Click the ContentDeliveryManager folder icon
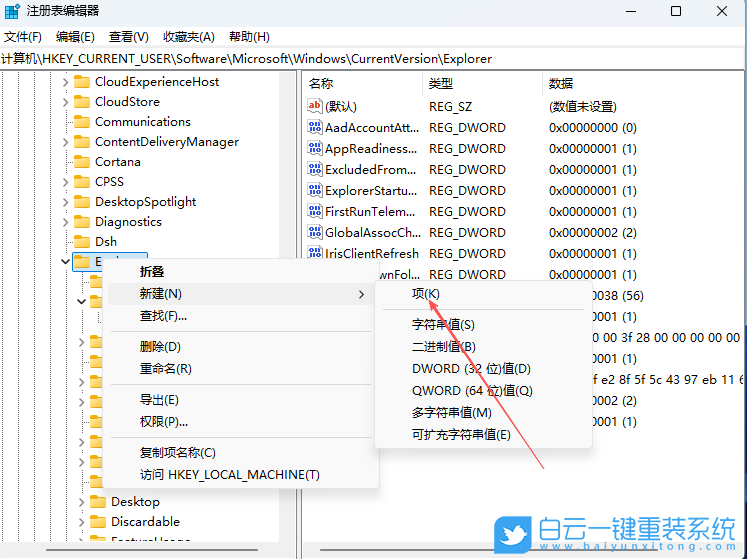The height and width of the screenshot is (559, 747). [82, 142]
